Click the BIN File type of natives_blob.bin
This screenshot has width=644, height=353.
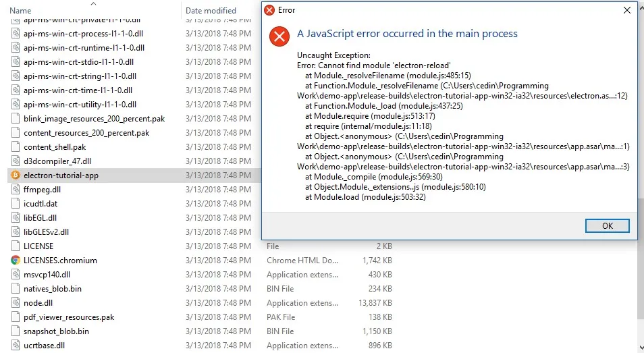tap(280, 289)
